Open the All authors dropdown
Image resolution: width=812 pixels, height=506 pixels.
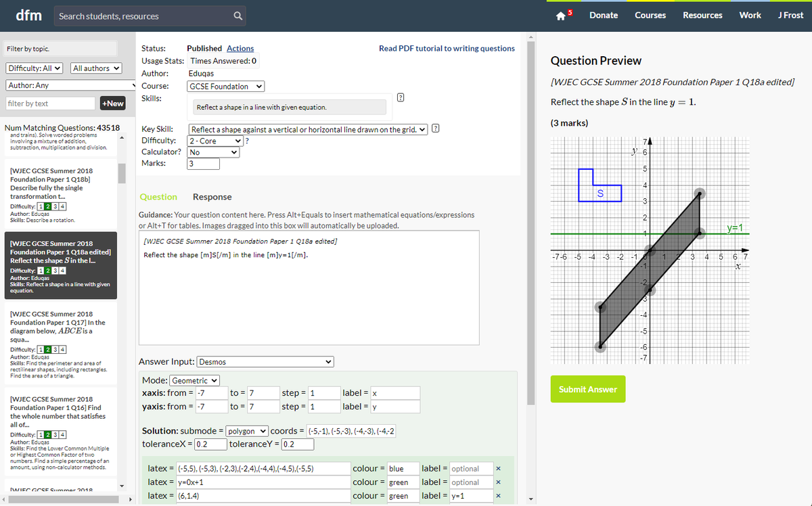(95, 68)
